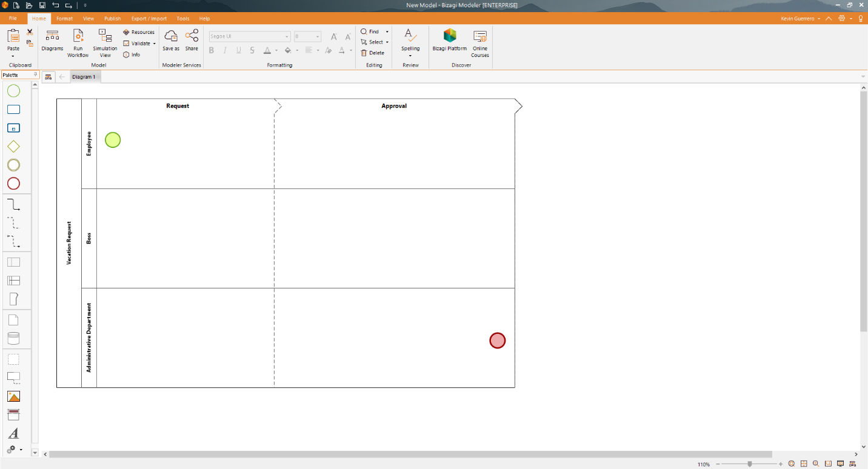868x469 pixels.
Task: Click the Find button
Action: pos(370,32)
